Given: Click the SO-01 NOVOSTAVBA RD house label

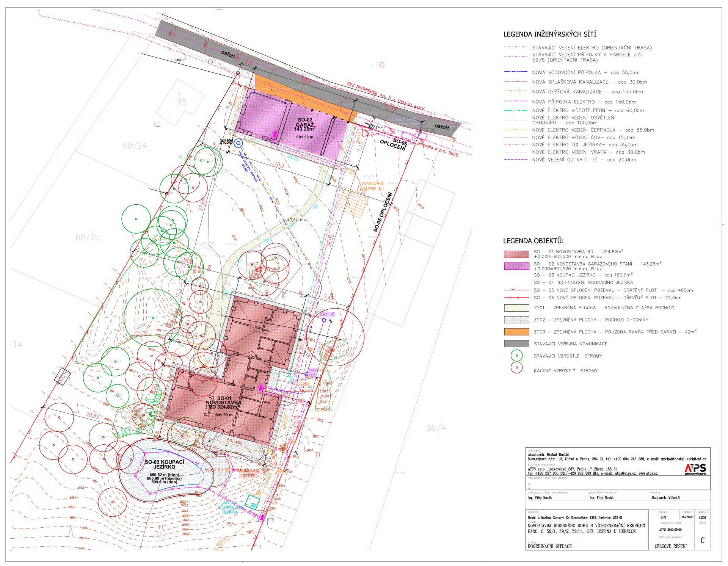Looking at the screenshot, I should 223,403.
